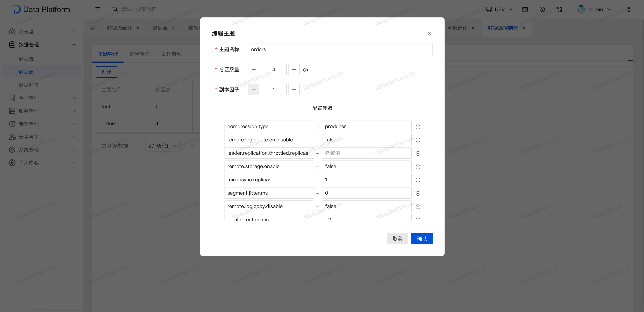Open mail notifications icon in header
Image resolution: width=644 pixels, height=312 pixels.
tap(525, 10)
